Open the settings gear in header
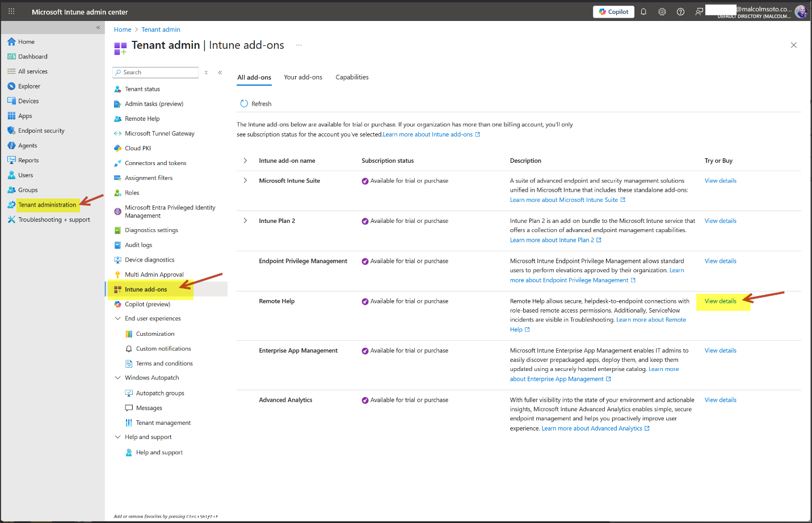The width and height of the screenshot is (812, 523). [x=662, y=12]
